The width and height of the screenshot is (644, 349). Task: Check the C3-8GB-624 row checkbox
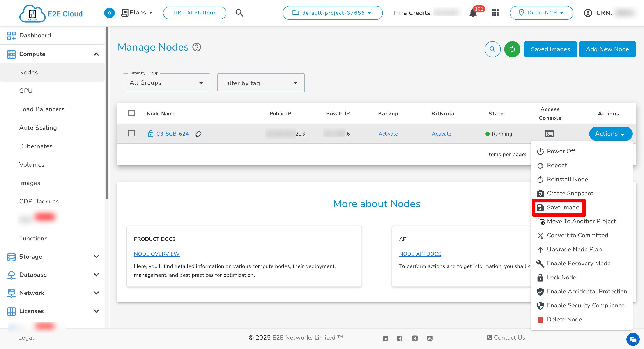click(x=131, y=133)
